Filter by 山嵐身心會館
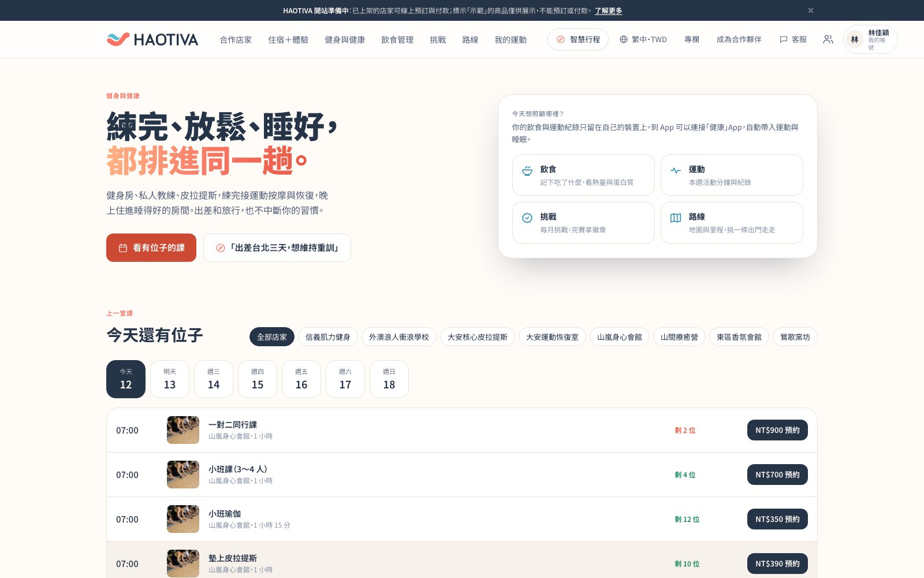Image resolution: width=924 pixels, height=578 pixels. pos(620,337)
